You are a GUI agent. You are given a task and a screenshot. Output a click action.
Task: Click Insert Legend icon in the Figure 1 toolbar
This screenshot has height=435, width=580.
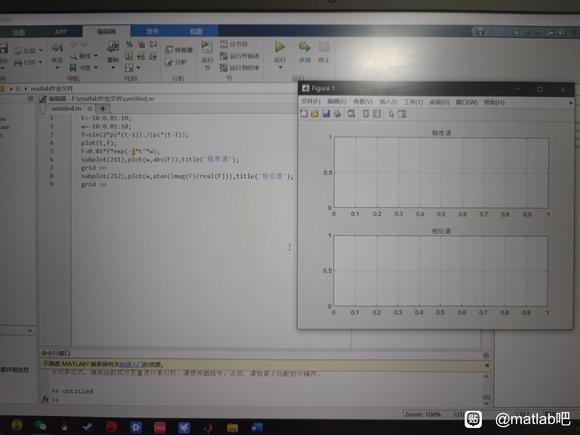tap(377, 114)
